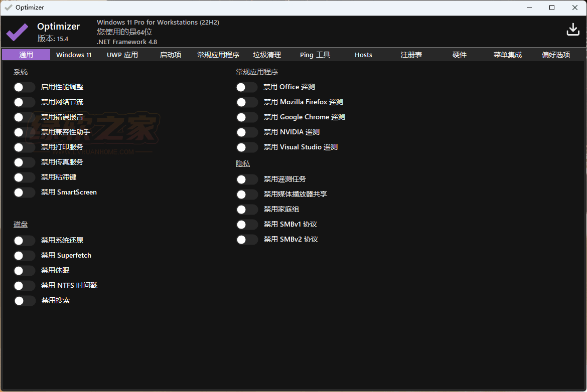
Task: Open the UWP 应用 tab
Action: pos(122,55)
